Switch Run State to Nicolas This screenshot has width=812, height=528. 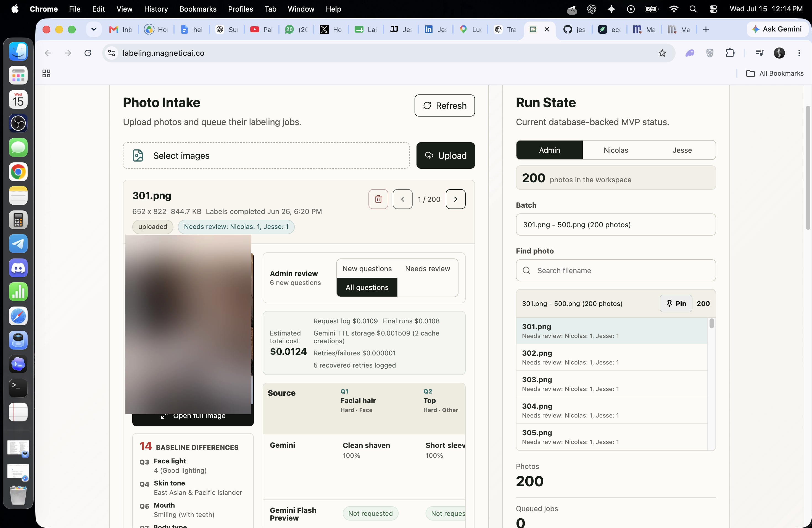click(x=615, y=150)
